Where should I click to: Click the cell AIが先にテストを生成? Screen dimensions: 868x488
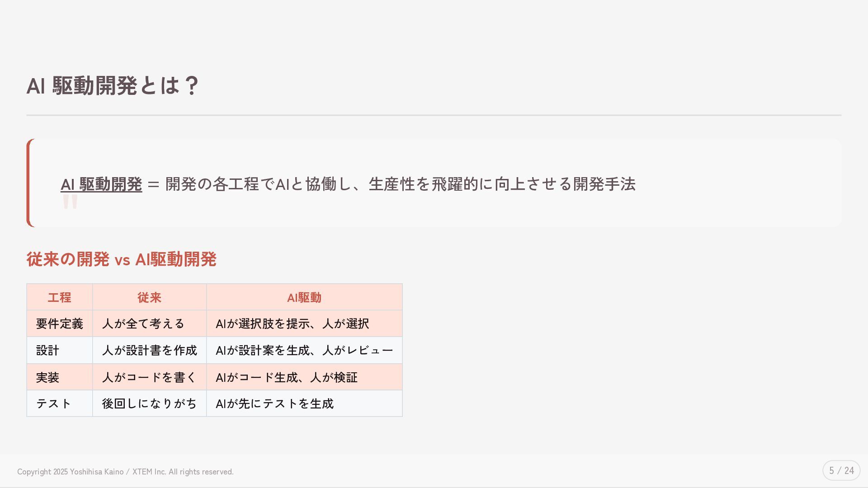click(274, 404)
